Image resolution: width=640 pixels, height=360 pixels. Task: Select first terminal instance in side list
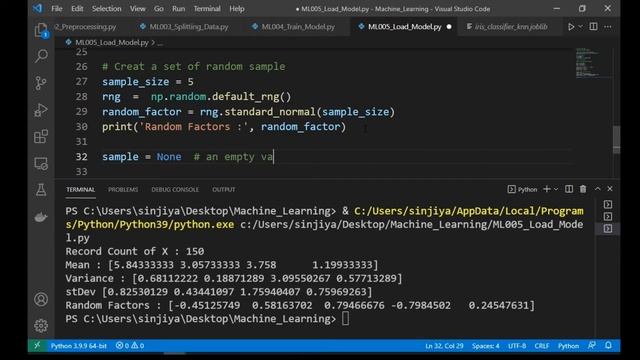click(x=608, y=204)
